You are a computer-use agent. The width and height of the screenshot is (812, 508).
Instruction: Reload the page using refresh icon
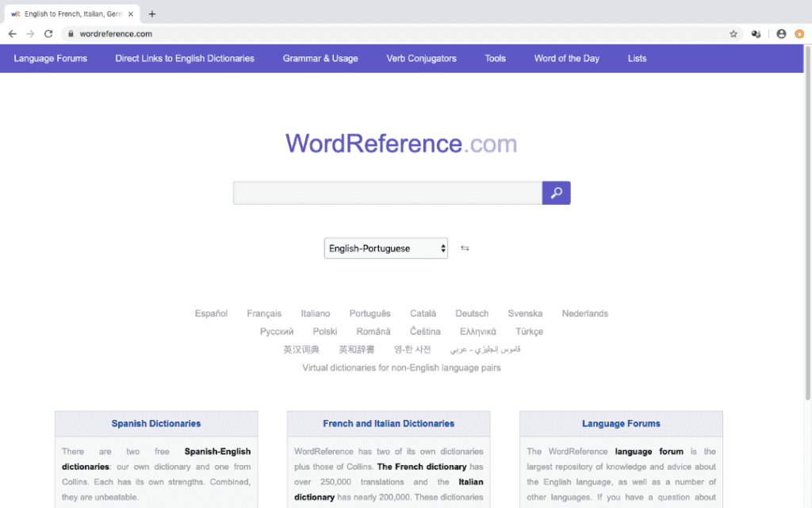(48, 34)
